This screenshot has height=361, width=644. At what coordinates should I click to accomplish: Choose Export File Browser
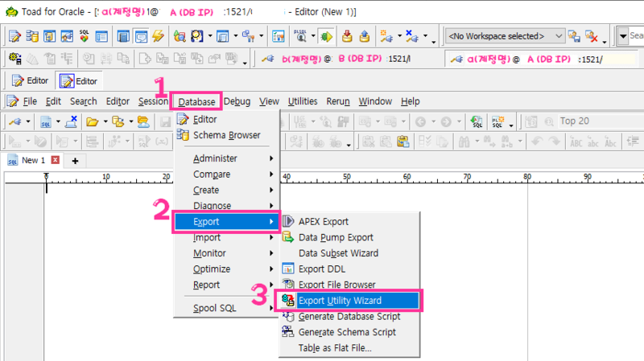pos(350,285)
